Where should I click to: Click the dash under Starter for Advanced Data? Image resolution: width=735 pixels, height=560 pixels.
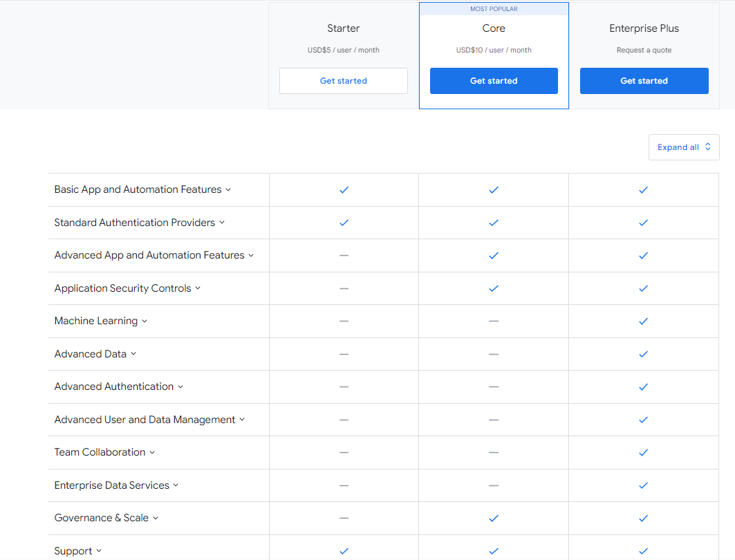[x=344, y=354]
